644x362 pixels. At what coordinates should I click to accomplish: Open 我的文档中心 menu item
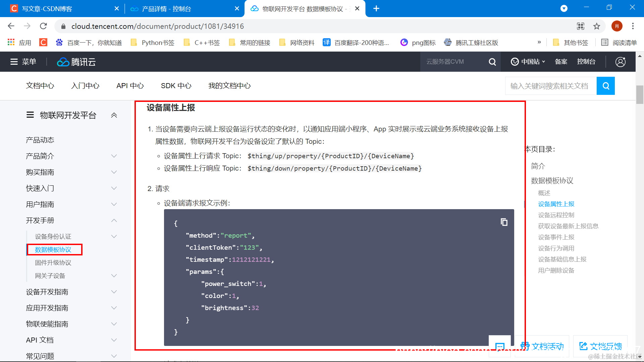click(229, 86)
